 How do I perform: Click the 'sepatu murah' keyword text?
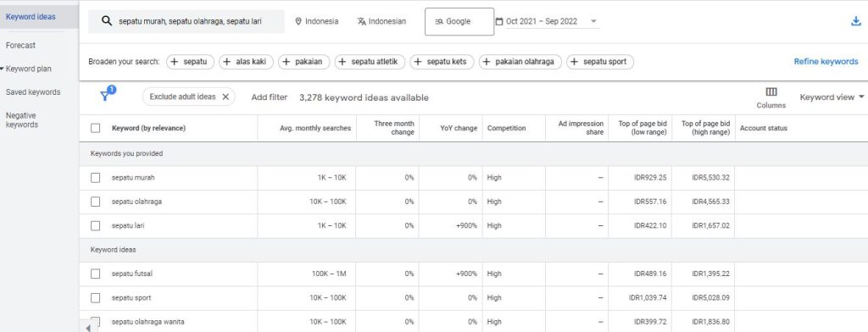click(133, 178)
